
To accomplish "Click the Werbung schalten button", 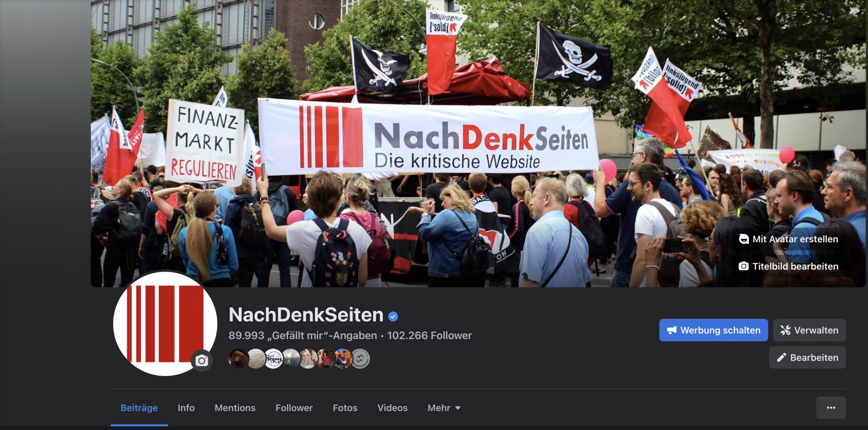I will pyautogui.click(x=713, y=330).
